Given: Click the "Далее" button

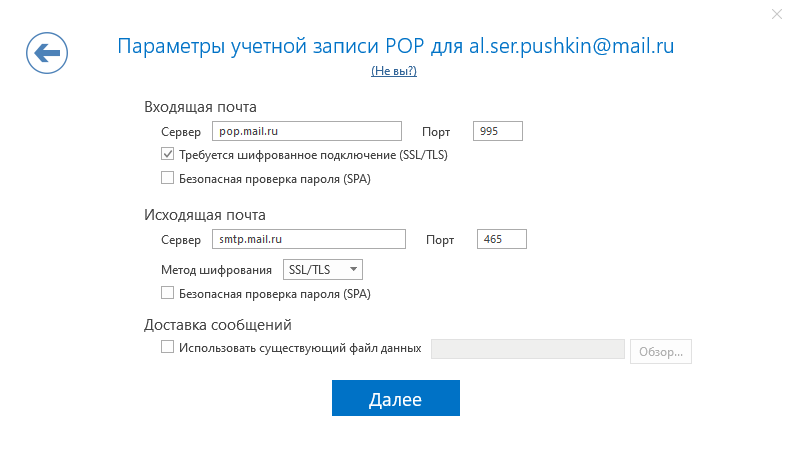Looking at the screenshot, I should tap(396, 398).
